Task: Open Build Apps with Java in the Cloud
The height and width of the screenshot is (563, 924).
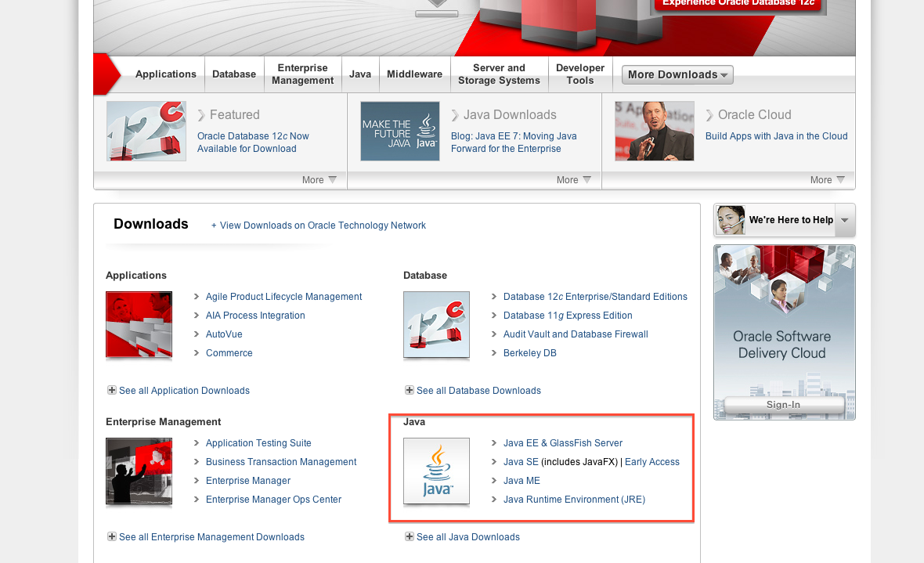Action: coord(777,136)
